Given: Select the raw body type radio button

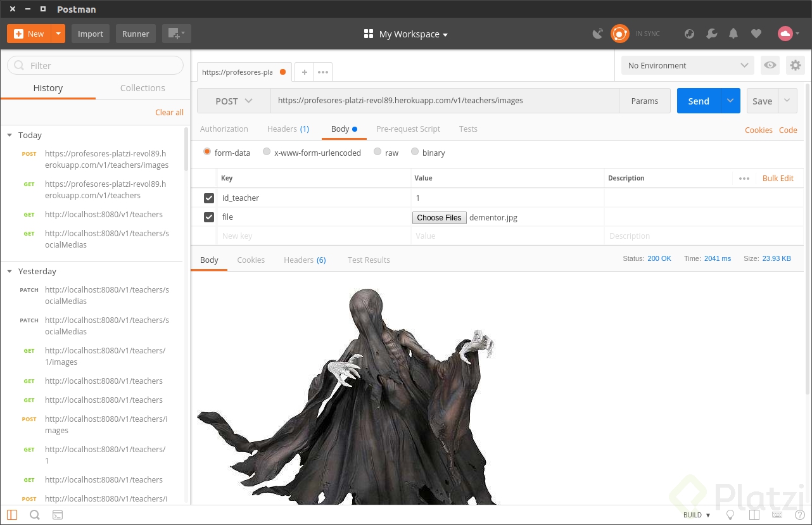Looking at the screenshot, I should [377, 152].
